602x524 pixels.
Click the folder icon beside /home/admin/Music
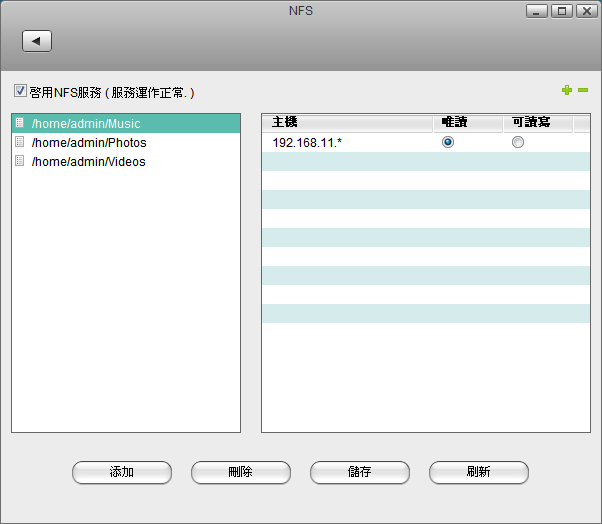19,123
